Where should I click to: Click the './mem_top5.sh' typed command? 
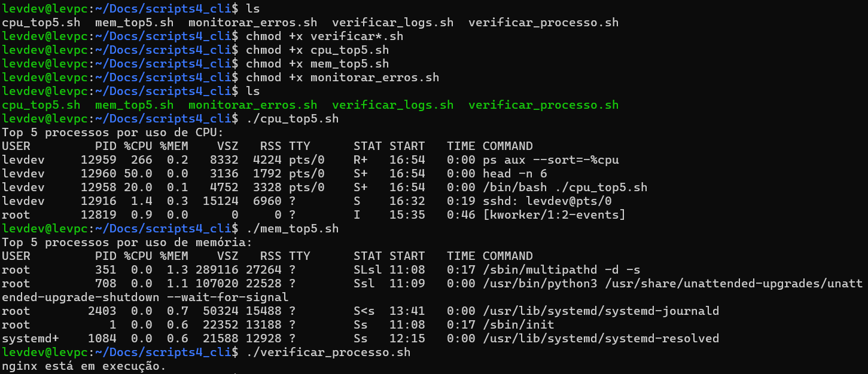coord(292,229)
